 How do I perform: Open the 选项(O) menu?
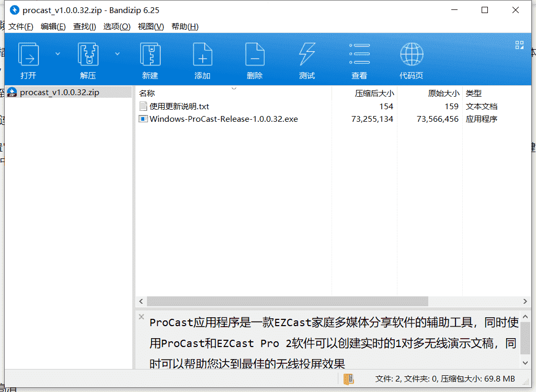point(117,27)
